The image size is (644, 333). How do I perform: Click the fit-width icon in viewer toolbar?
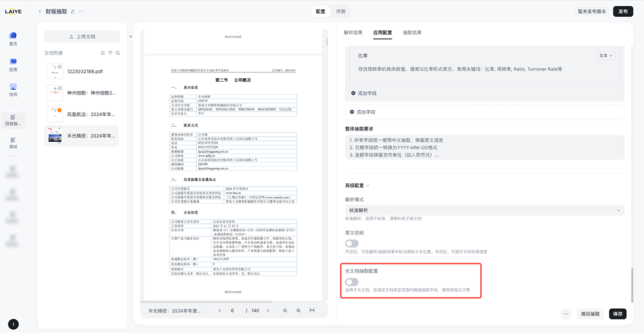click(x=312, y=310)
